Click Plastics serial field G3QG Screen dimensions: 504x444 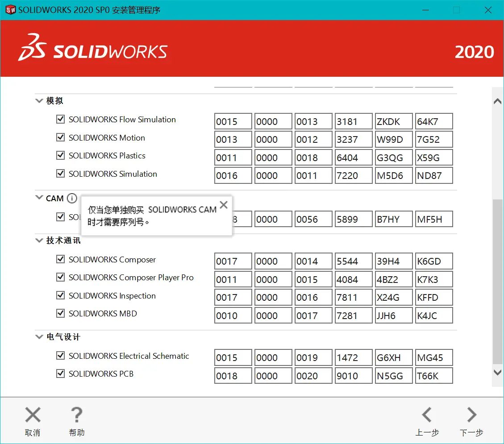(x=394, y=158)
